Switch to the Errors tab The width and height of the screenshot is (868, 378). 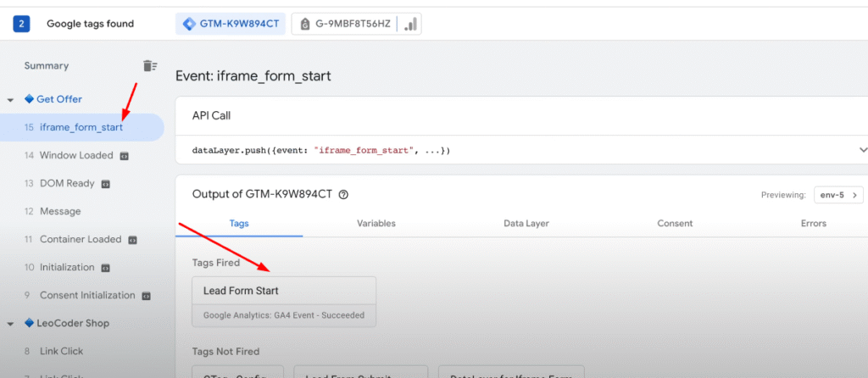click(813, 224)
